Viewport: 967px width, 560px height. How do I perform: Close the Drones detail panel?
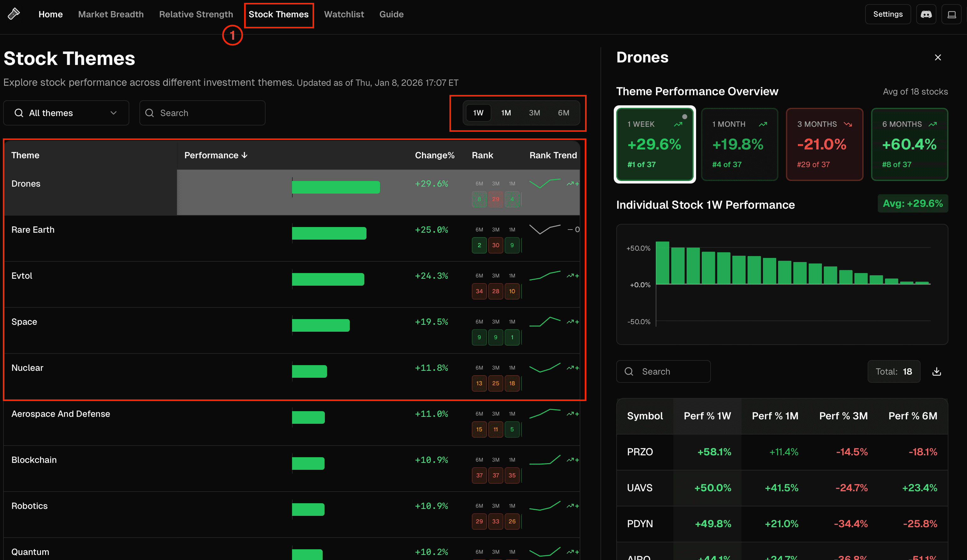pos(938,57)
